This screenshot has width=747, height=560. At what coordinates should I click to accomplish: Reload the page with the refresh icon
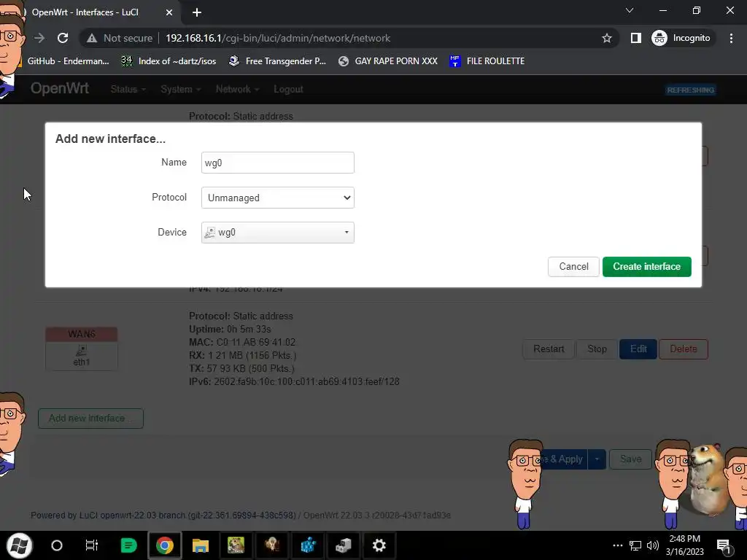click(63, 38)
